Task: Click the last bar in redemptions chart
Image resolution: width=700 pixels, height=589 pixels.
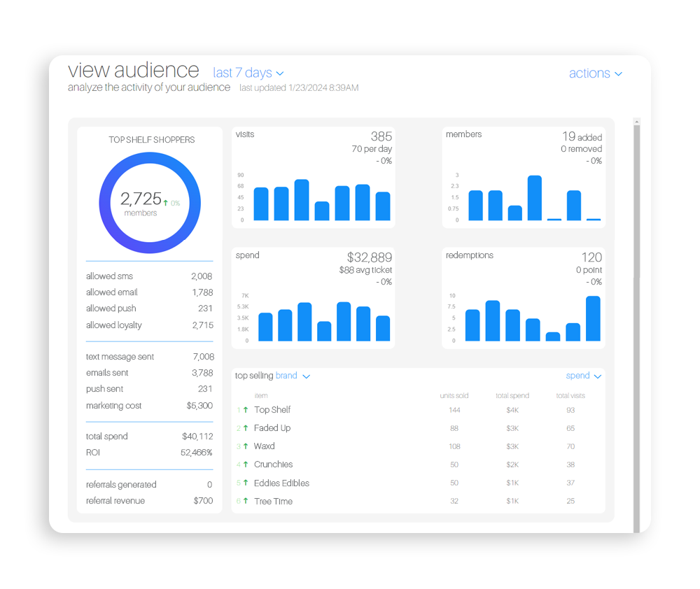Action: click(593, 318)
